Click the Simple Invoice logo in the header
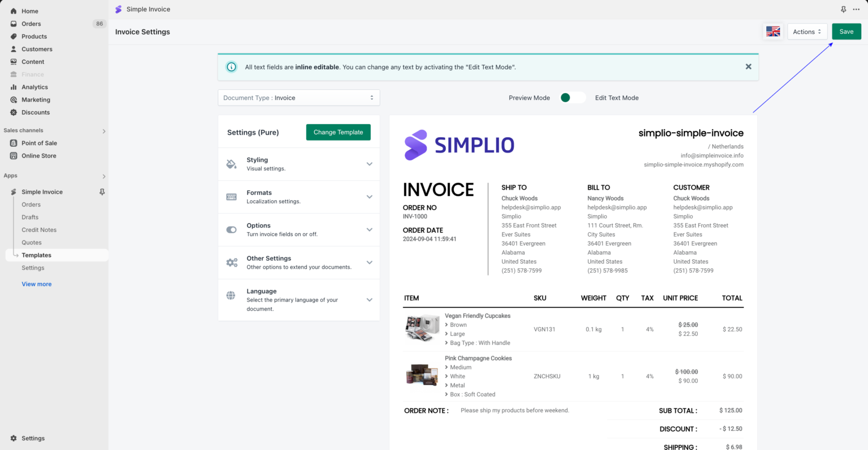The width and height of the screenshot is (868, 450). [x=118, y=9]
